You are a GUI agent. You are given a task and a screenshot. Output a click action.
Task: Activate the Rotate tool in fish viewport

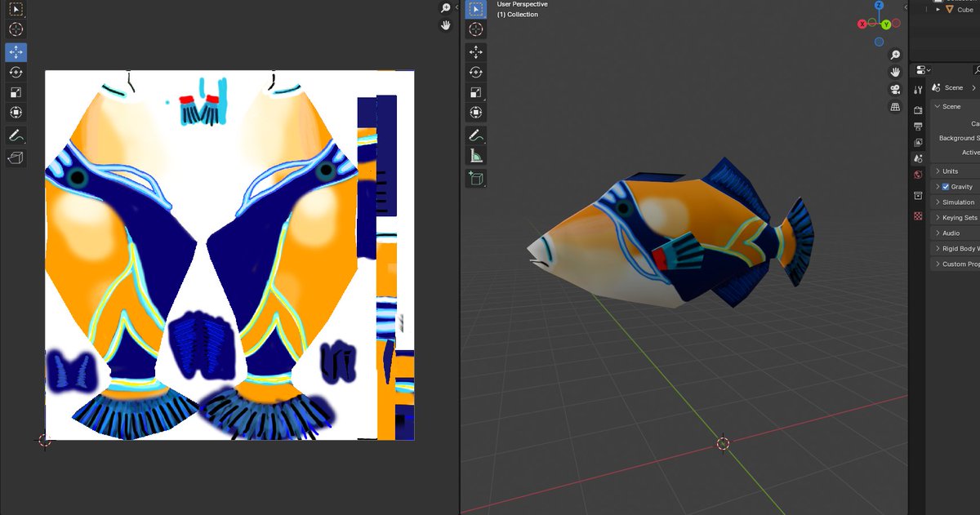pos(476,72)
